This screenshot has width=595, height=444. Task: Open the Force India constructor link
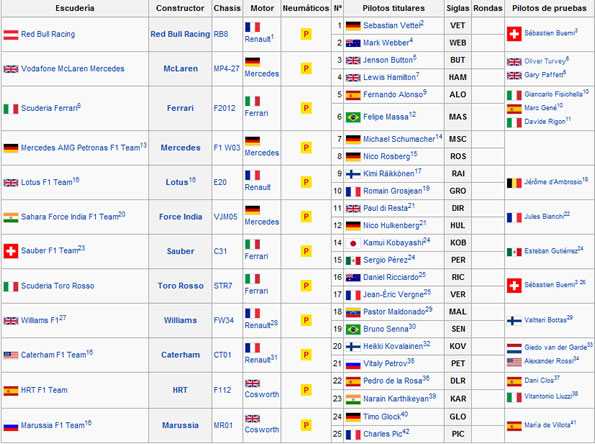[181, 217]
